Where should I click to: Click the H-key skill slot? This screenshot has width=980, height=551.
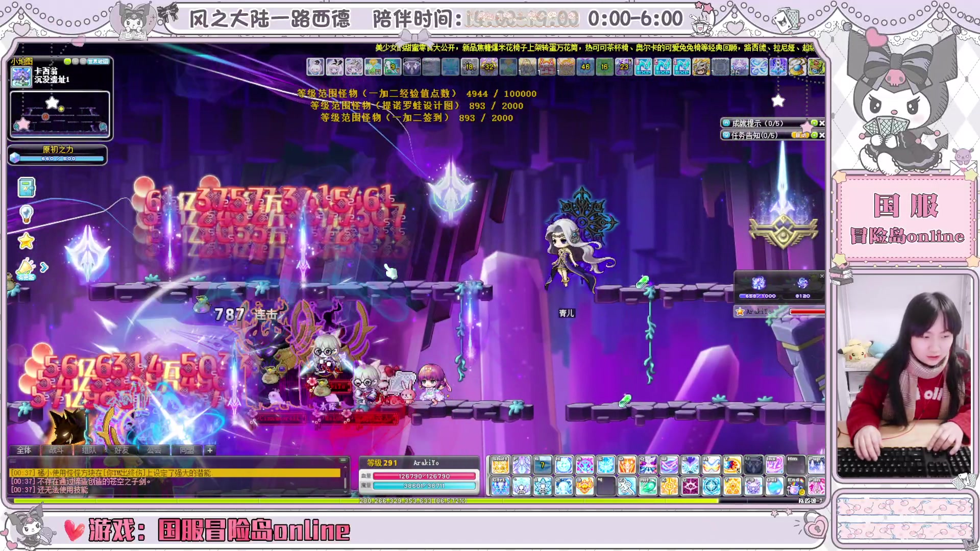coord(563,465)
